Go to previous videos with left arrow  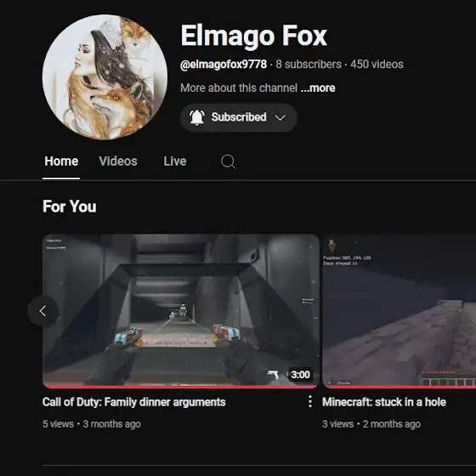[42, 311]
